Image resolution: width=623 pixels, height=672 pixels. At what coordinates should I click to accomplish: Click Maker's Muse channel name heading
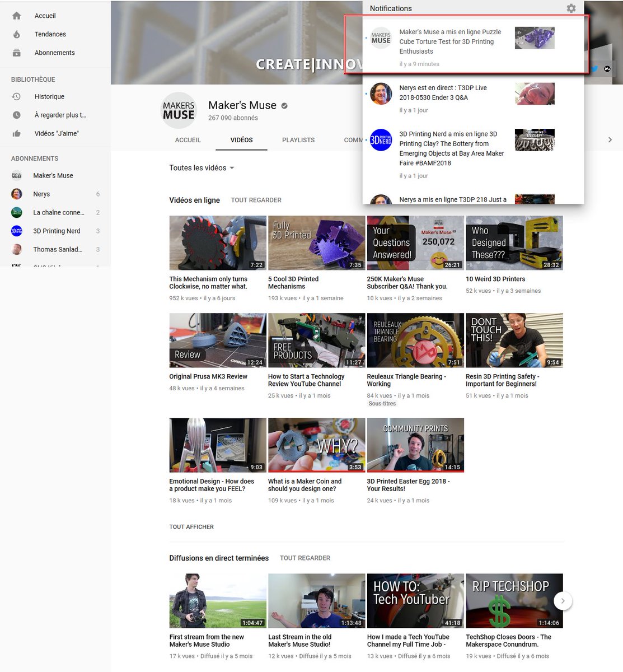coord(242,105)
